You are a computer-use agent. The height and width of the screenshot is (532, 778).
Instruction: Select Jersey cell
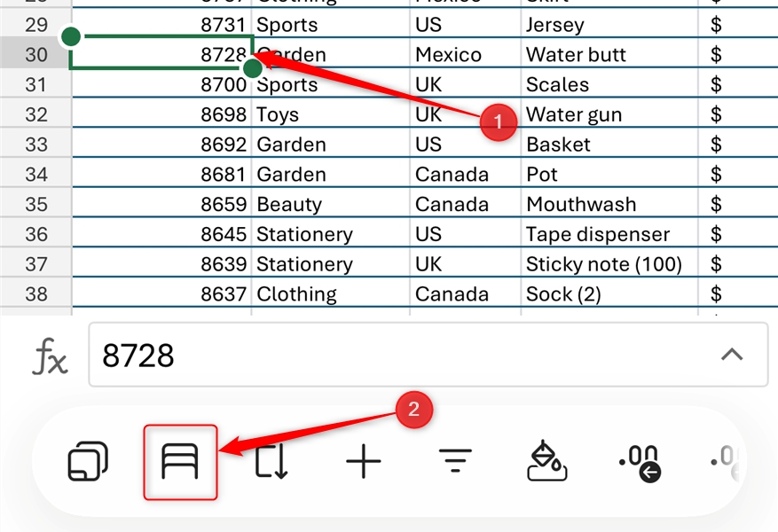click(x=609, y=23)
